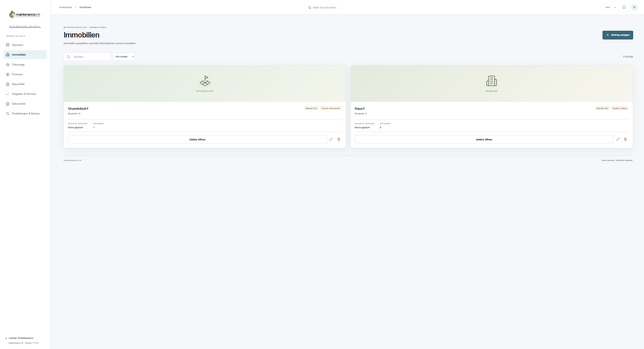644x349 pixels.
Task: Edit Haus1 with the pencil icon
Action: 618,139
